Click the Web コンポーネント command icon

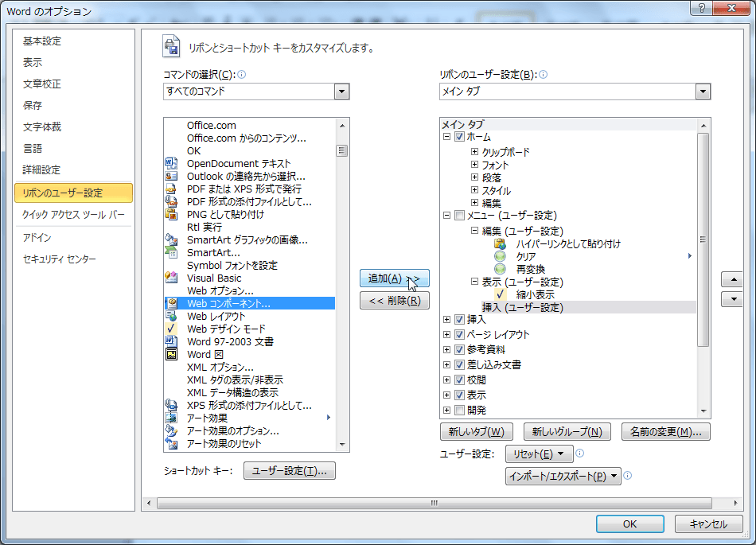[x=171, y=303]
